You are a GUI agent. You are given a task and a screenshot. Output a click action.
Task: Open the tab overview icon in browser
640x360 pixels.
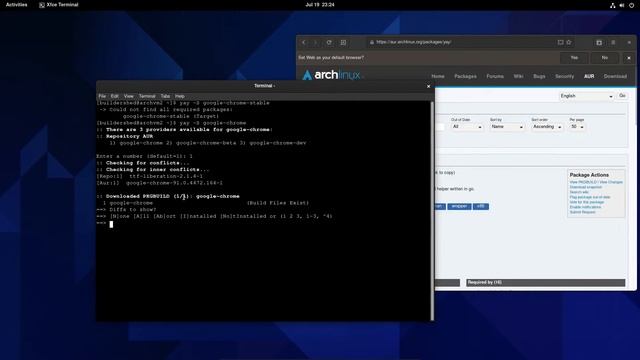[599, 42]
